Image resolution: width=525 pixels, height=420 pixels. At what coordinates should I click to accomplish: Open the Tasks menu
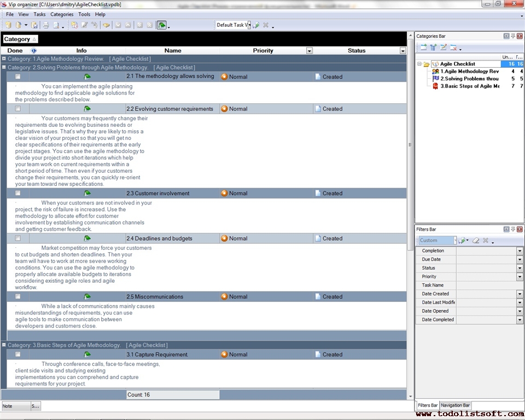pos(39,14)
